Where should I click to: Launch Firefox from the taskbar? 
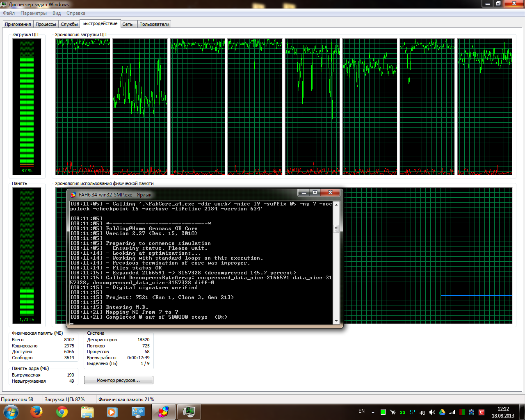37,412
